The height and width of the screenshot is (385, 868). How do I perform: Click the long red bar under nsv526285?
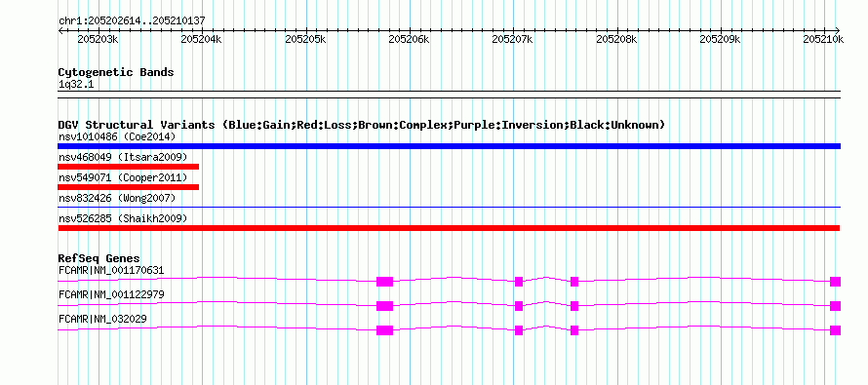449,228
